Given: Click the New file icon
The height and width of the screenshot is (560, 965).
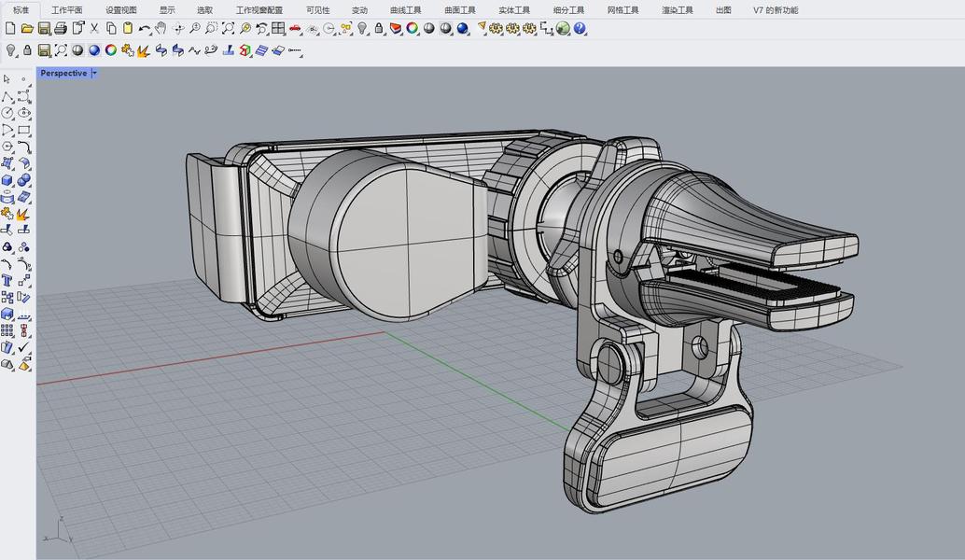Looking at the screenshot, I should pyautogui.click(x=10, y=29).
